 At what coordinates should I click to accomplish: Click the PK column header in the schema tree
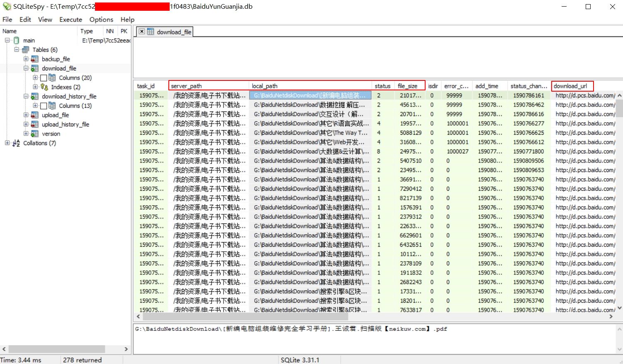coord(124,31)
